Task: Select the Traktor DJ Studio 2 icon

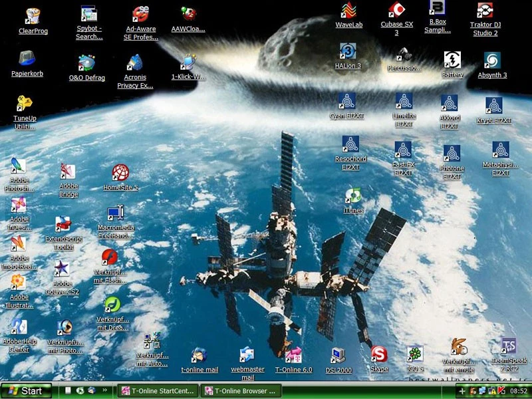Action: point(485,11)
